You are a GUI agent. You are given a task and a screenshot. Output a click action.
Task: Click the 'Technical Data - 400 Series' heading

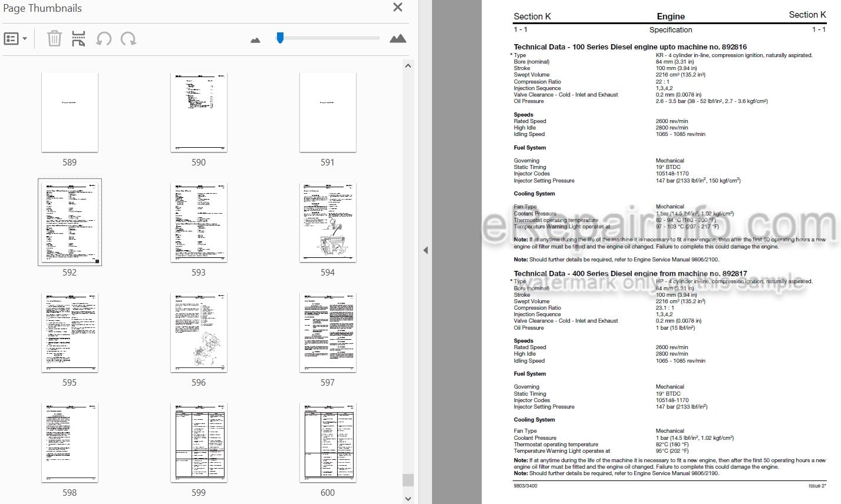(x=630, y=273)
